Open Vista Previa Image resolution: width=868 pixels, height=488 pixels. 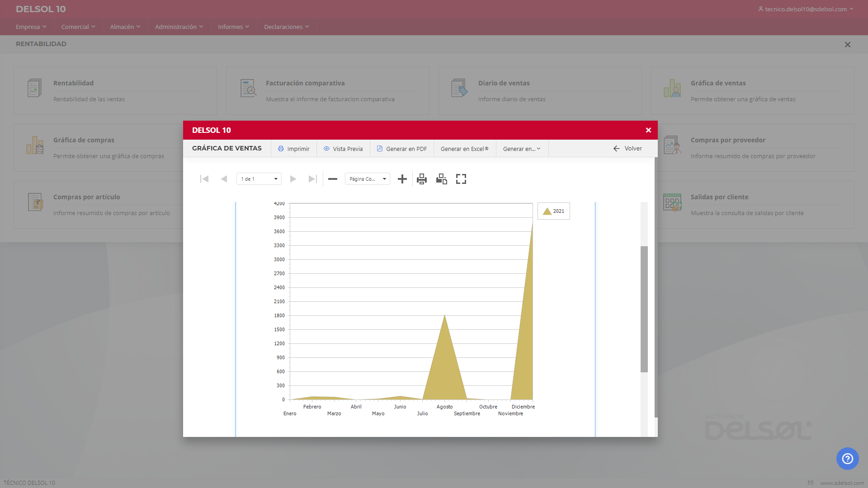[x=343, y=149]
